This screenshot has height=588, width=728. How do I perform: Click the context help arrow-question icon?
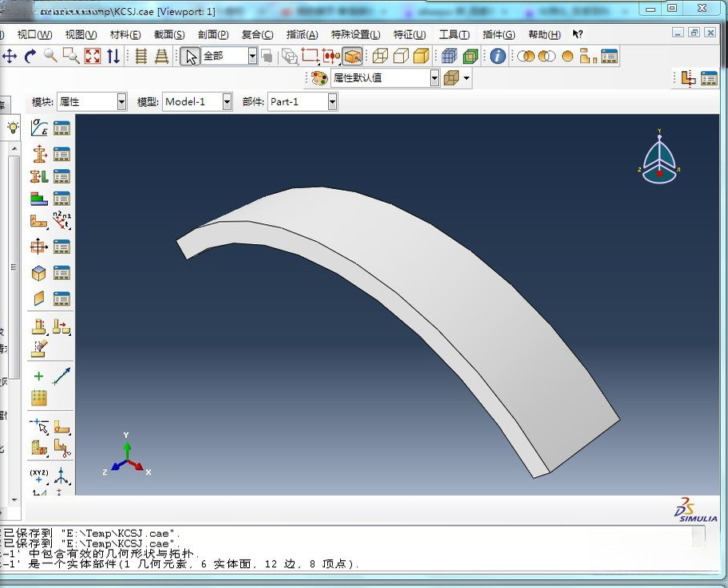coord(578,34)
